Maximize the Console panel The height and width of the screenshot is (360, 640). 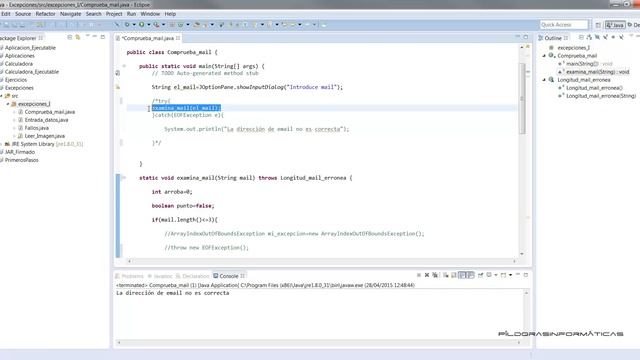coord(526,275)
